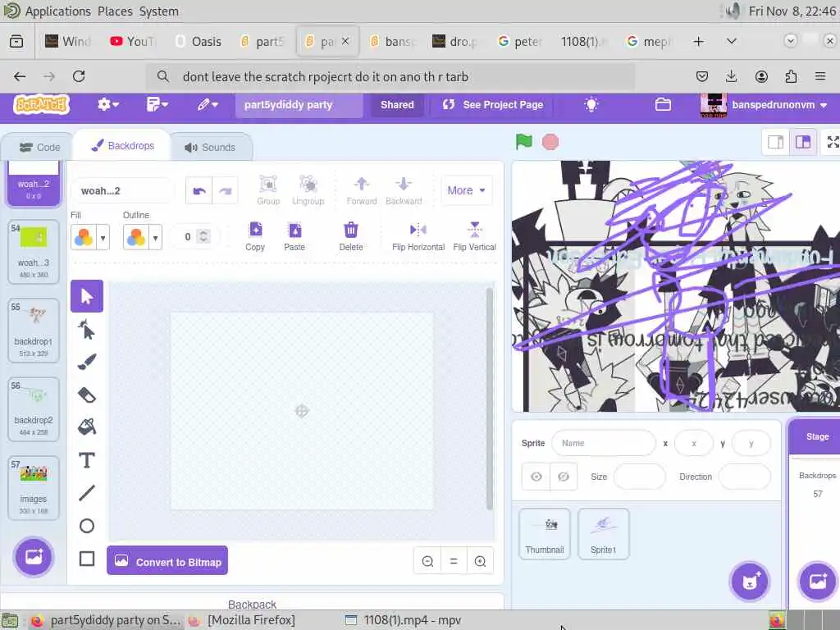This screenshot has height=630, width=840.
Task: Select the Text tool
Action: coord(87,460)
